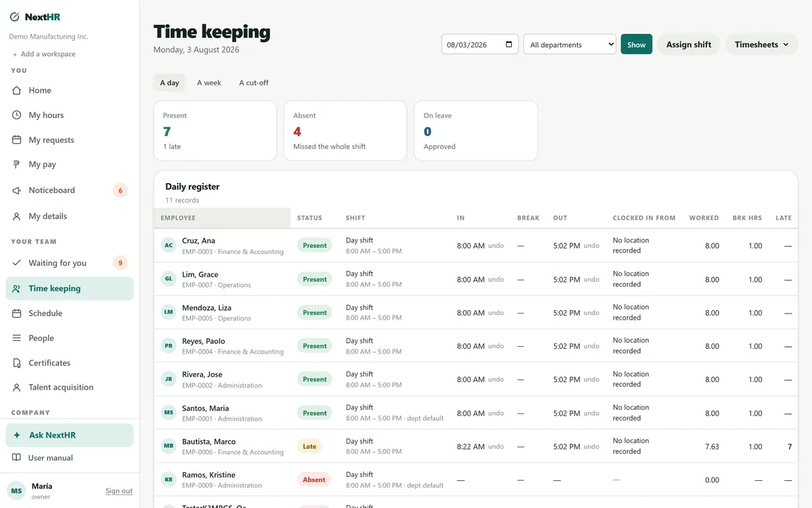Click the AC avatar for Cruz, Ana
This screenshot has height=508, width=812.
click(168, 245)
